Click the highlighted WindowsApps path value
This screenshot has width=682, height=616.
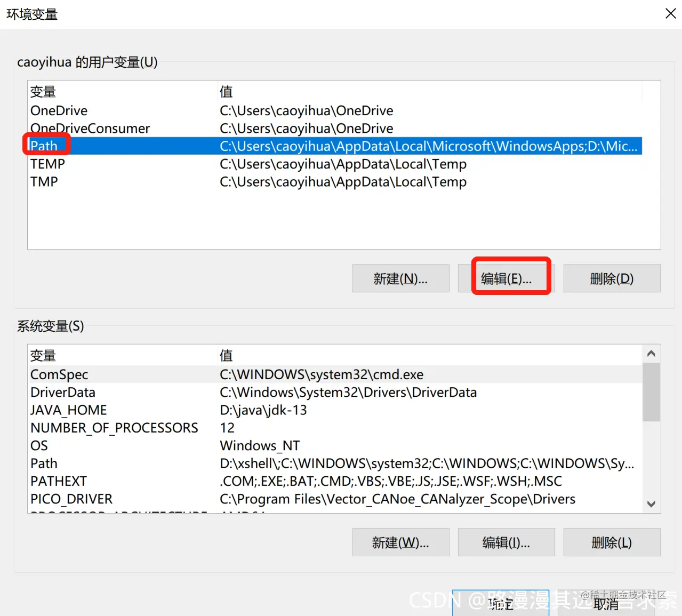(429, 146)
